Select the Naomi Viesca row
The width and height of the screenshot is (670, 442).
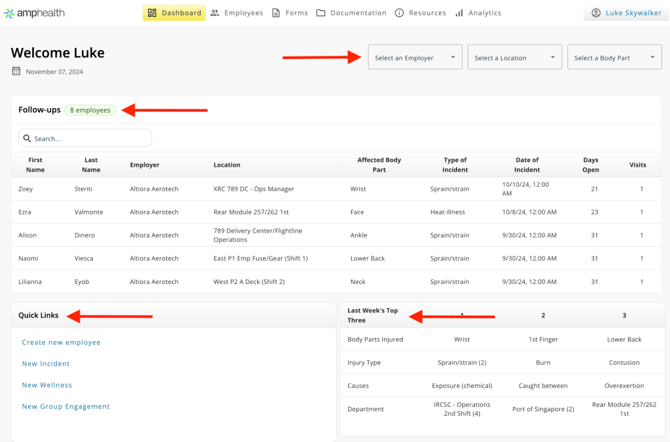click(x=336, y=258)
